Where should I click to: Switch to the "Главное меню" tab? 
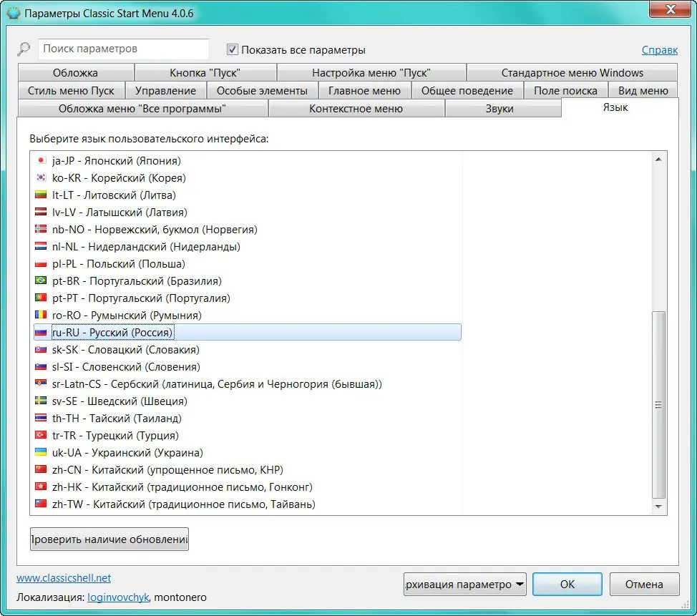click(x=364, y=91)
